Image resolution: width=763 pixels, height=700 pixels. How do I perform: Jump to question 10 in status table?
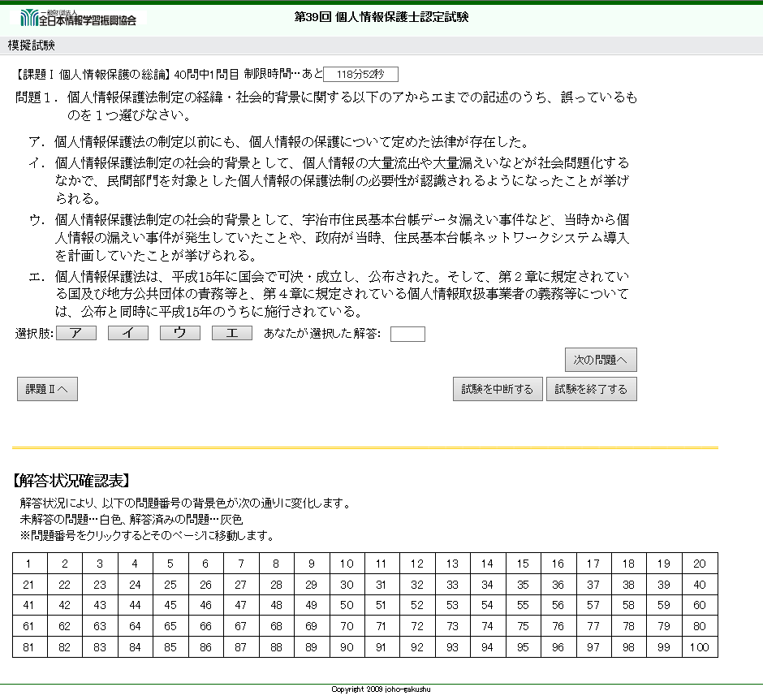[x=347, y=564]
